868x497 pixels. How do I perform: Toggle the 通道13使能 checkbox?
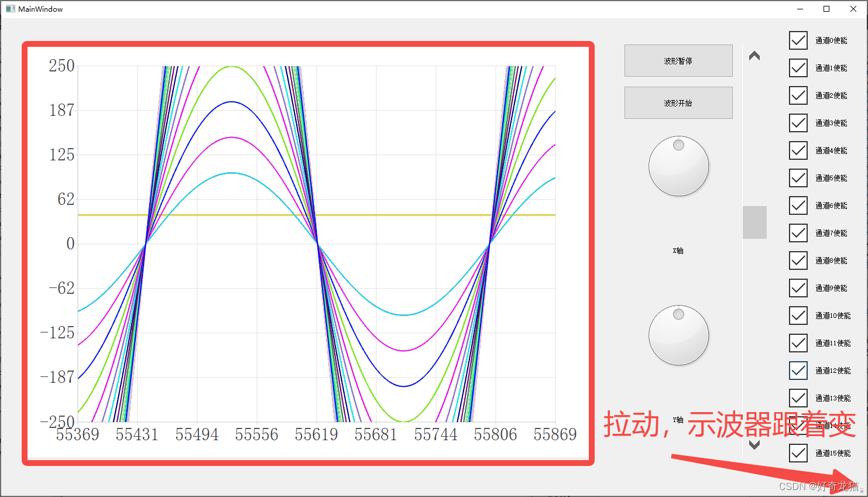(798, 398)
